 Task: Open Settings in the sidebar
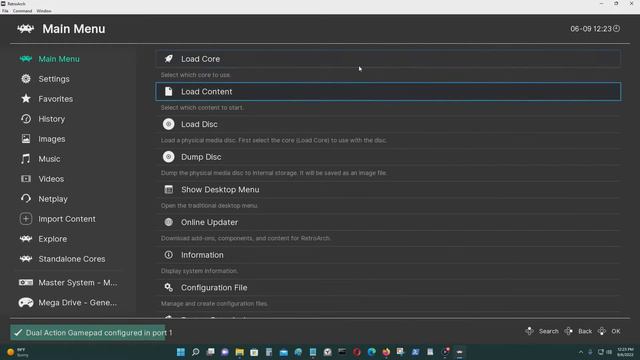pyautogui.click(x=54, y=79)
